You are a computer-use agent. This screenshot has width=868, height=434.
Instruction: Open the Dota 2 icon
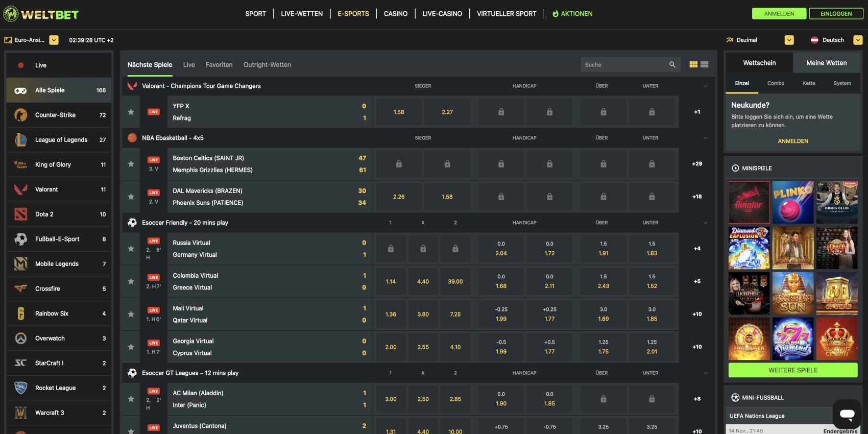pyautogui.click(x=20, y=214)
